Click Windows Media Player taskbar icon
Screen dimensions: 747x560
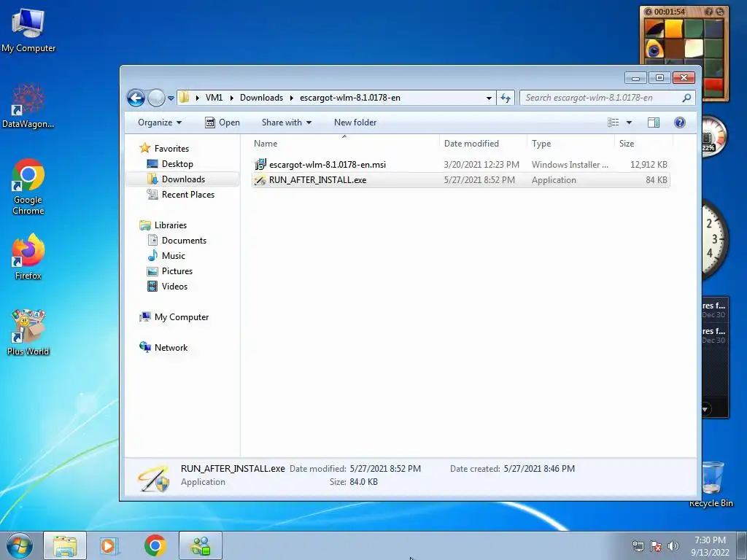tap(109, 545)
